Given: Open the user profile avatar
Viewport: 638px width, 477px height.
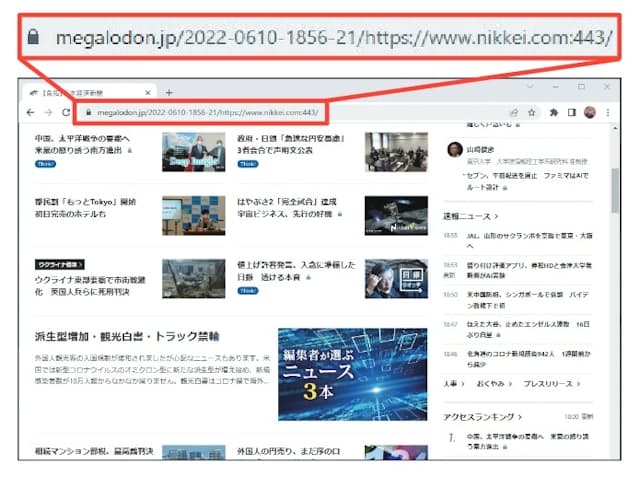Looking at the screenshot, I should point(590,113).
